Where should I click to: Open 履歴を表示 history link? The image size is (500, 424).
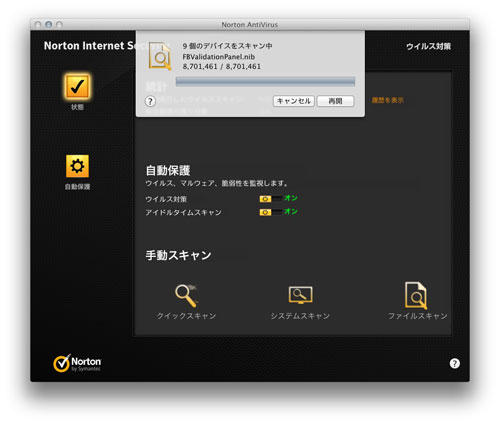[x=388, y=100]
